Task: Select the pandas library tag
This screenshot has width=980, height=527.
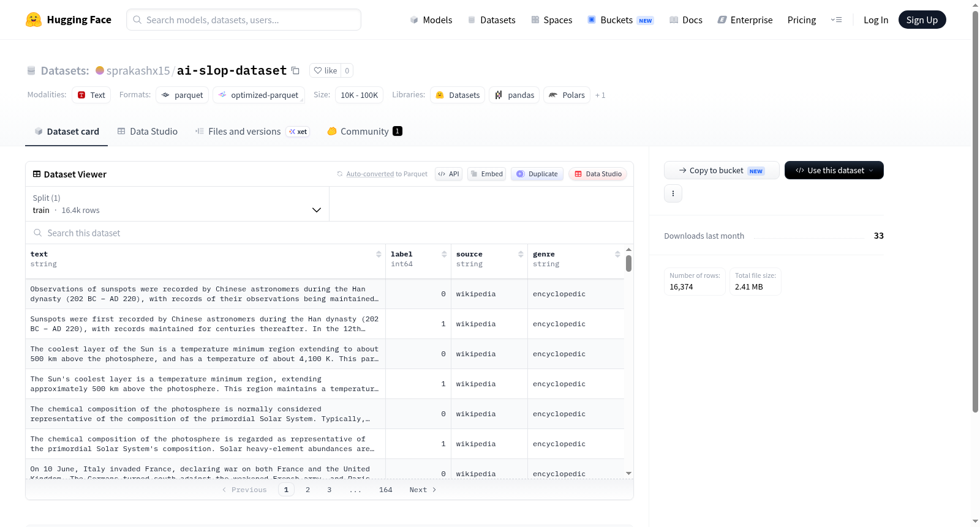Action: (x=514, y=95)
